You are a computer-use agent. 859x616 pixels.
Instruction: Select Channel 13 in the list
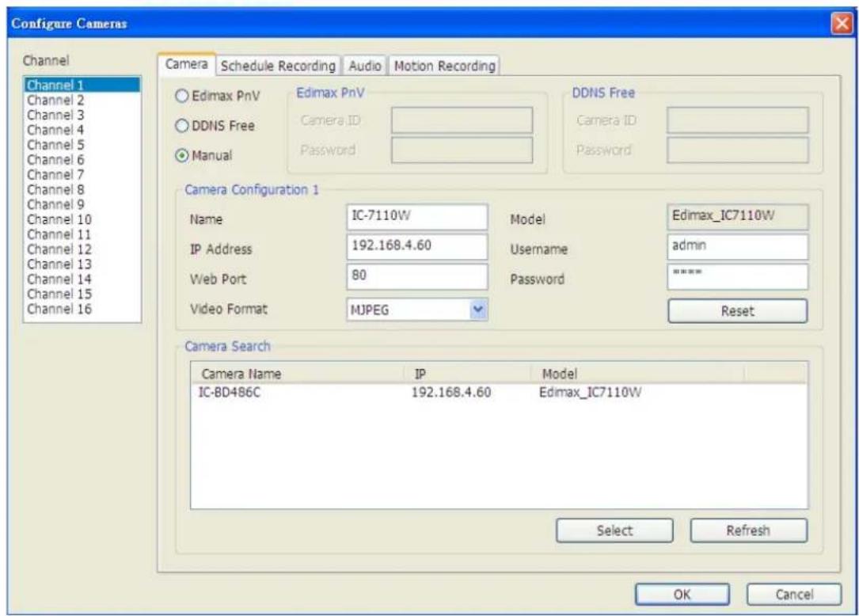click(x=82, y=264)
